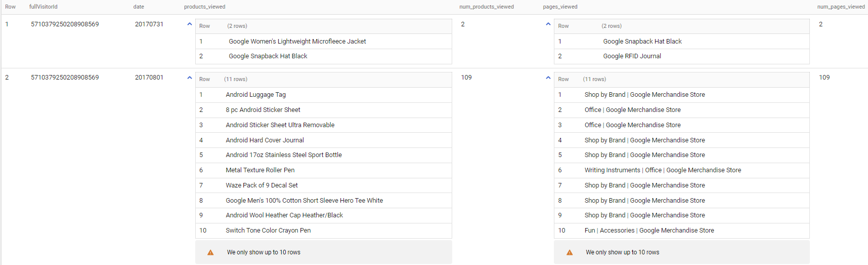Select Shop by Brand page in nested row 7
Viewport: 868px width, 265px height.
tap(645, 185)
